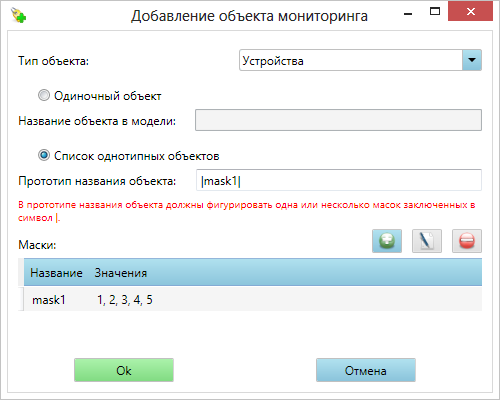Viewport: 500px width, 400px height.
Task: Sort by the Название column header
Action: click(x=56, y=273)
